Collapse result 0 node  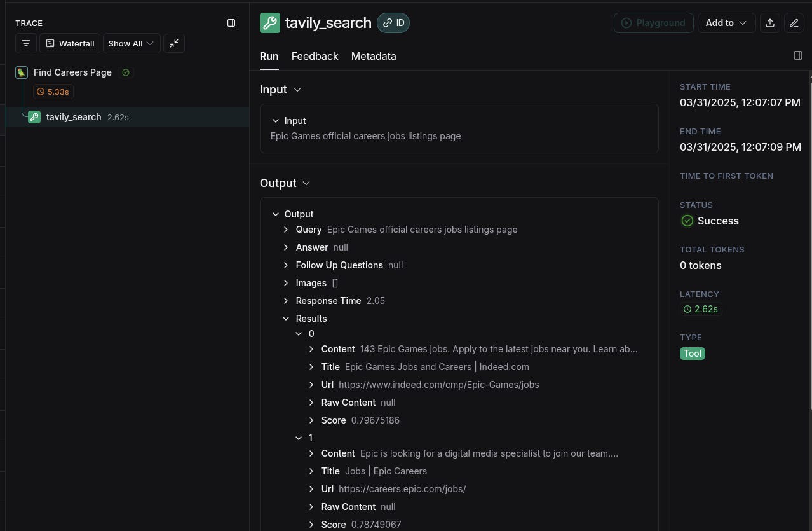(299, 334)
